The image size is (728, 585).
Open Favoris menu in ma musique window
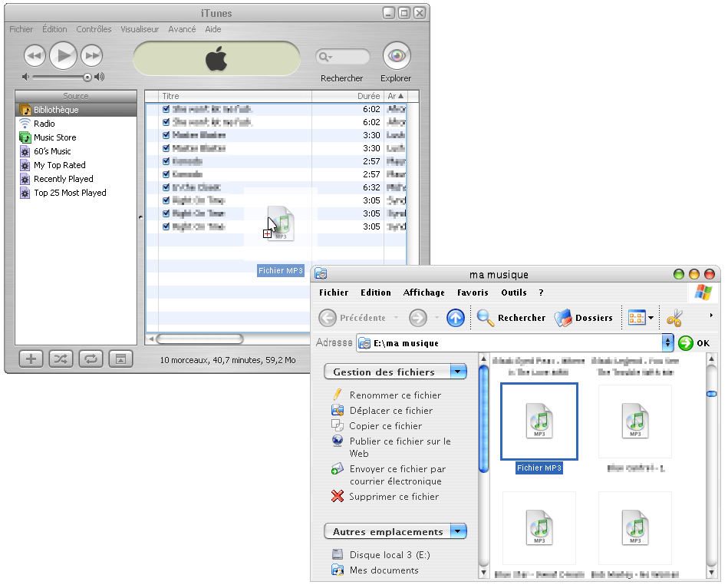(473, 292)
